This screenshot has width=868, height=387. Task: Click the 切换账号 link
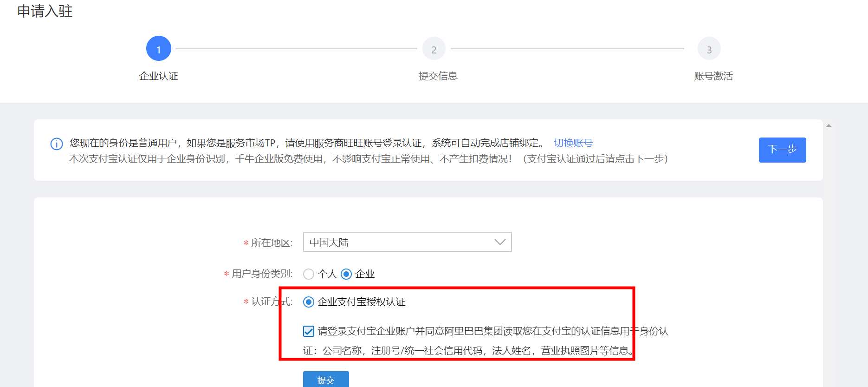pos(573,143)
